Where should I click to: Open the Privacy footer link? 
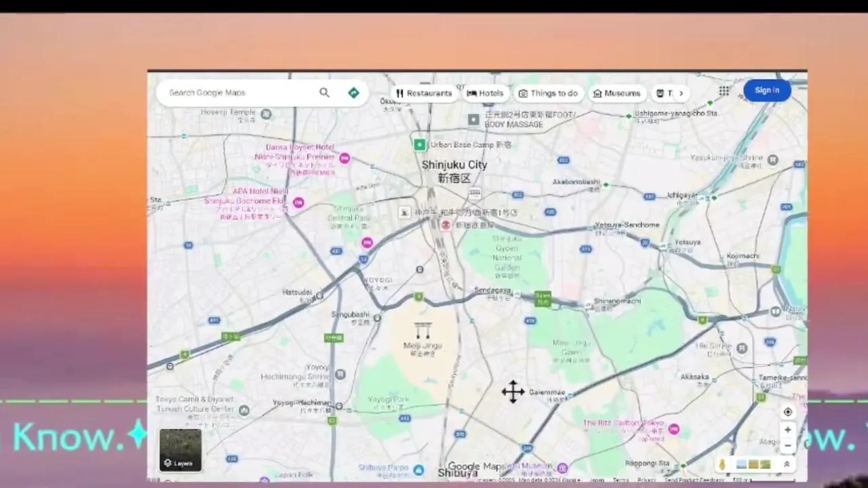coord(646,480)
